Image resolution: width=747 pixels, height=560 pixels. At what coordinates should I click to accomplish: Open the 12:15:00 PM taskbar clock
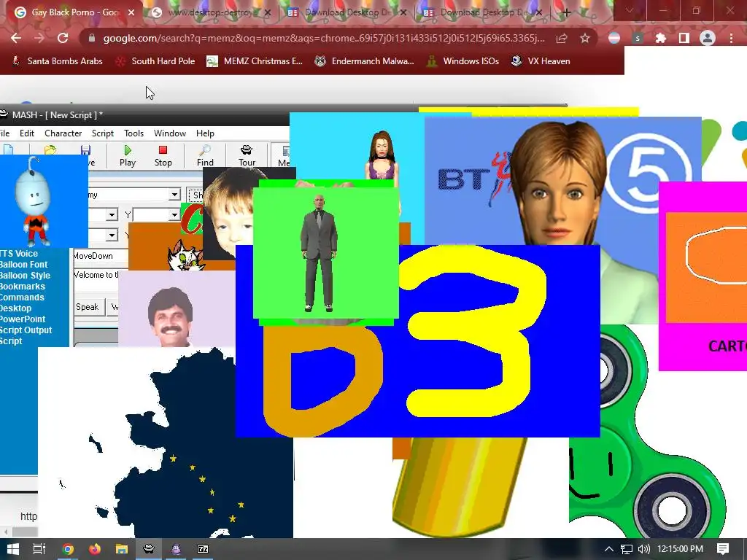tap(680, 549)
